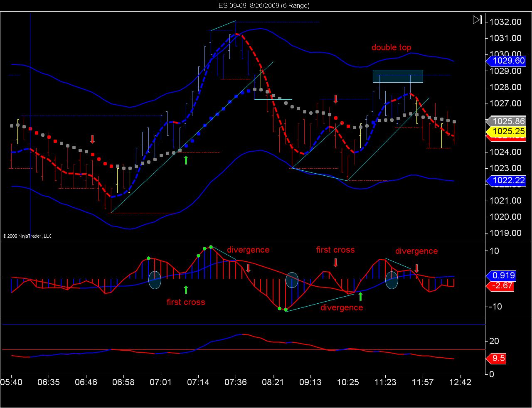Click 'first cross' label above red arrow
The image size is (532, 408).
[x=335, y=250]
